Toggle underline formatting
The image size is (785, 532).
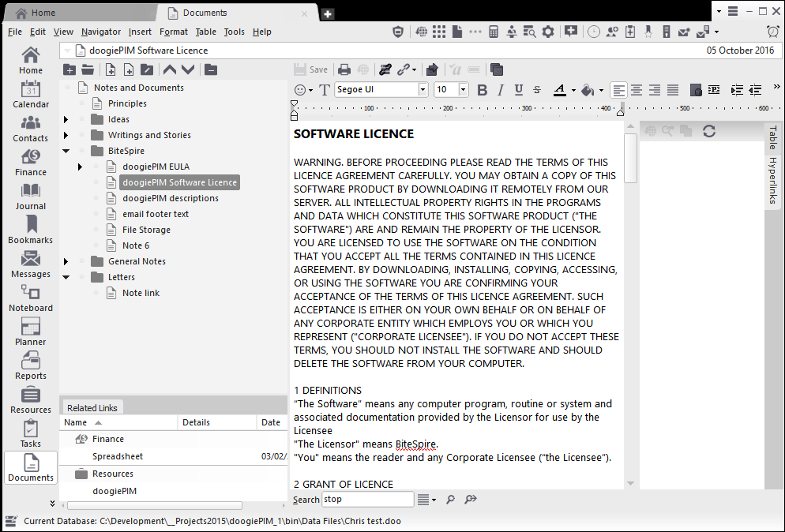[x=519, y=90]
